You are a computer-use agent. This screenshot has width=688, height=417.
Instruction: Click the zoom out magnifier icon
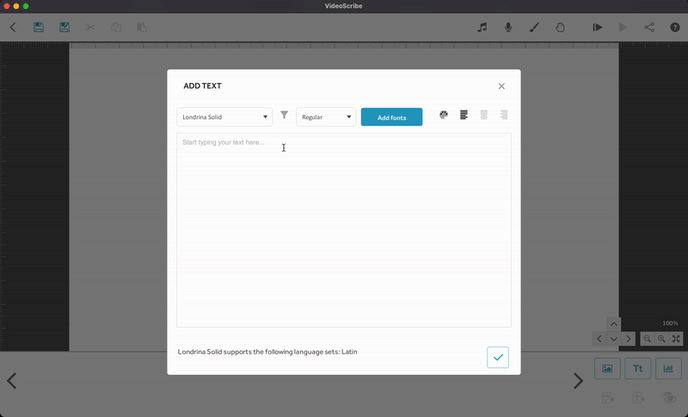647,339
